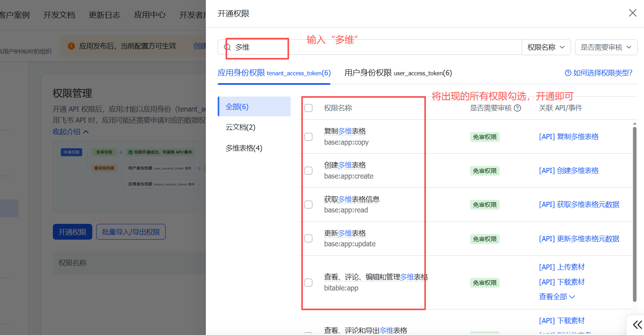Open 应用中心 in top navigation

pos(150,15)
